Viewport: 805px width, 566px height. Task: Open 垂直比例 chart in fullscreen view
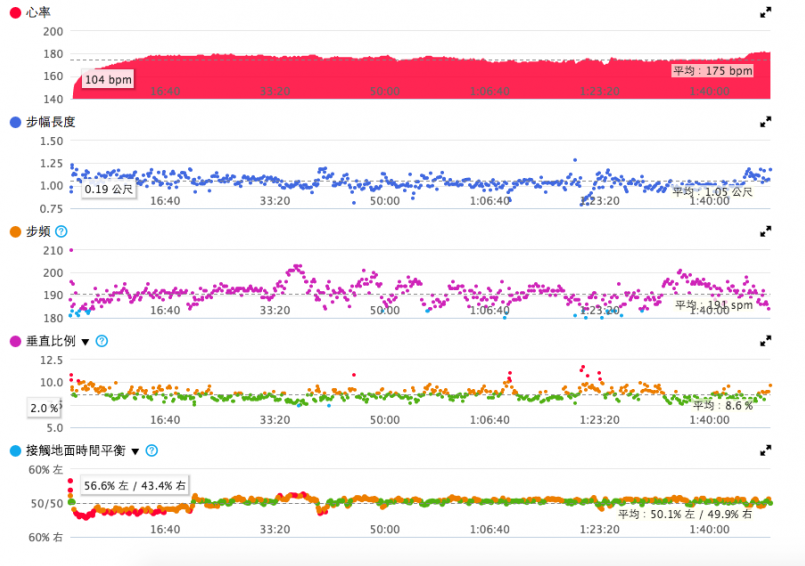tap(765, 341)
